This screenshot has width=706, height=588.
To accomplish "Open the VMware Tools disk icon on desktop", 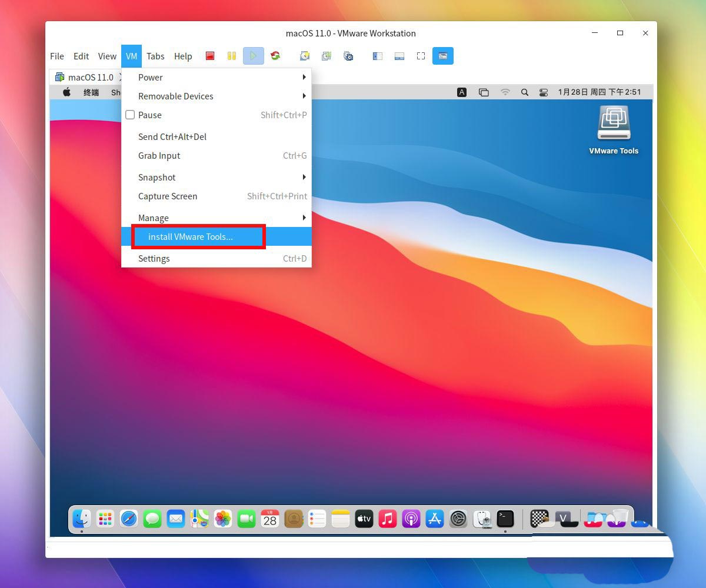I will pos(614,124).
